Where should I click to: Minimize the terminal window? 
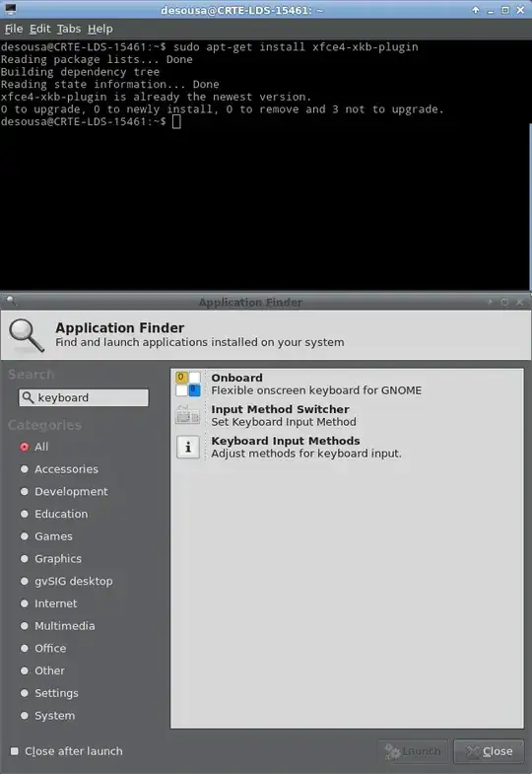pyautogui.click(x=491, y=11)
